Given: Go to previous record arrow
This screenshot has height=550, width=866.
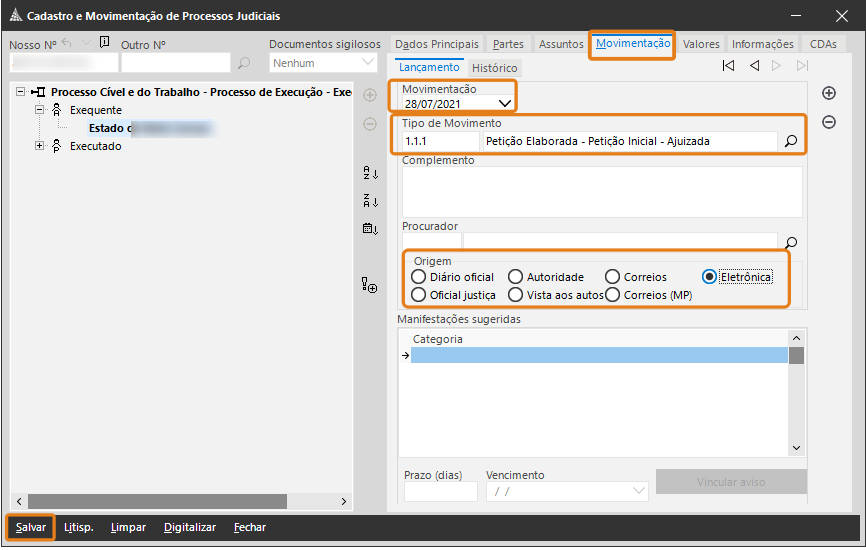Looking at the screenshot, I should pyautogui.click(x=753, y=66).
